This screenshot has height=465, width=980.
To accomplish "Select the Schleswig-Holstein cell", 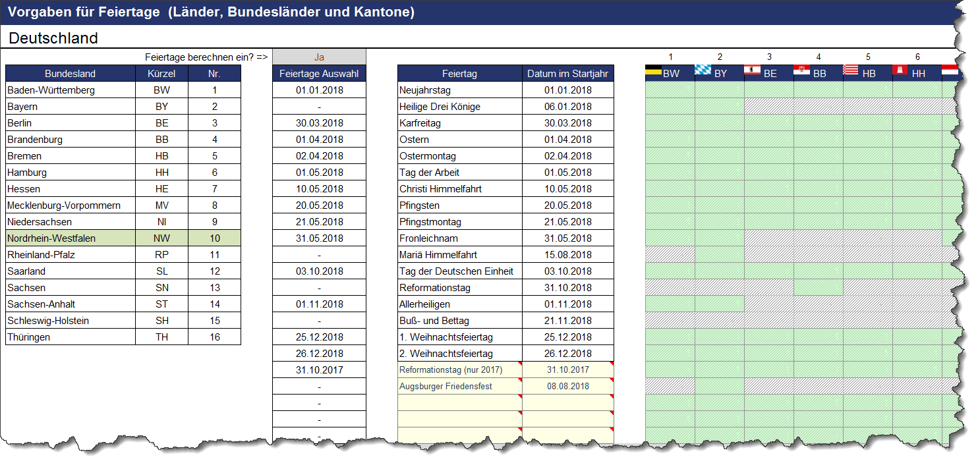I will coord(71,320).
